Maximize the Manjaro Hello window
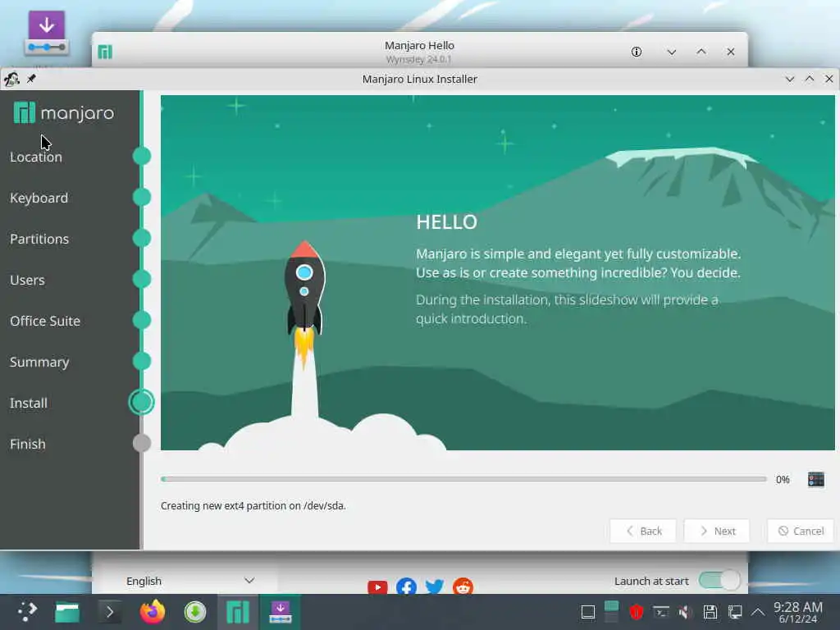840x630 pixels. [701, 52]
